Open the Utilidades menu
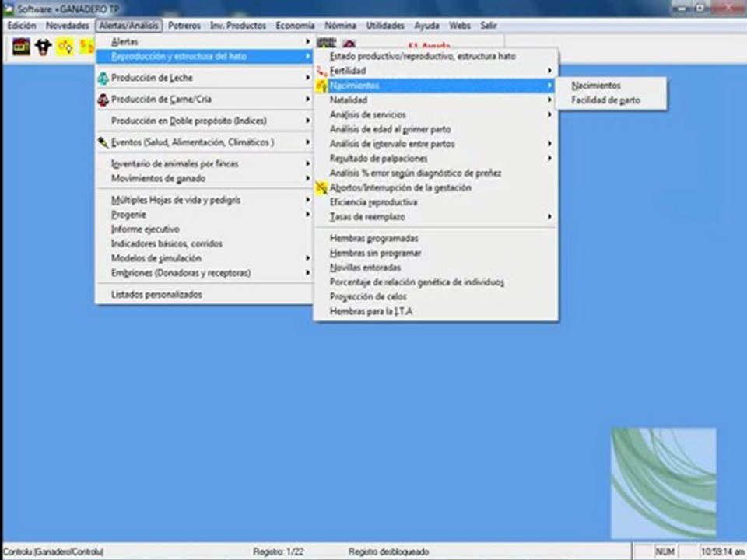 tap(385, 25)
